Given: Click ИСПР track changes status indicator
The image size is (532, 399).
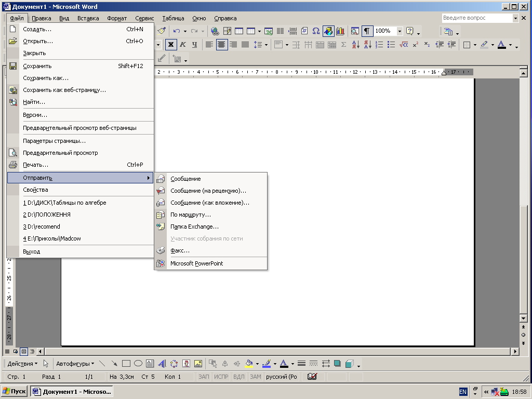Looking at the screenshot, I should tap(221, 377).
